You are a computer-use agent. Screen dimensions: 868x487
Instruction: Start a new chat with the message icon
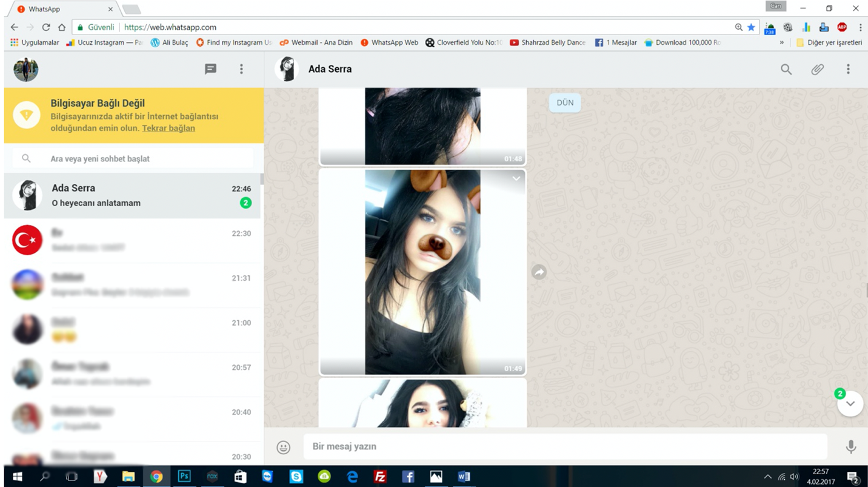point(210,69)
